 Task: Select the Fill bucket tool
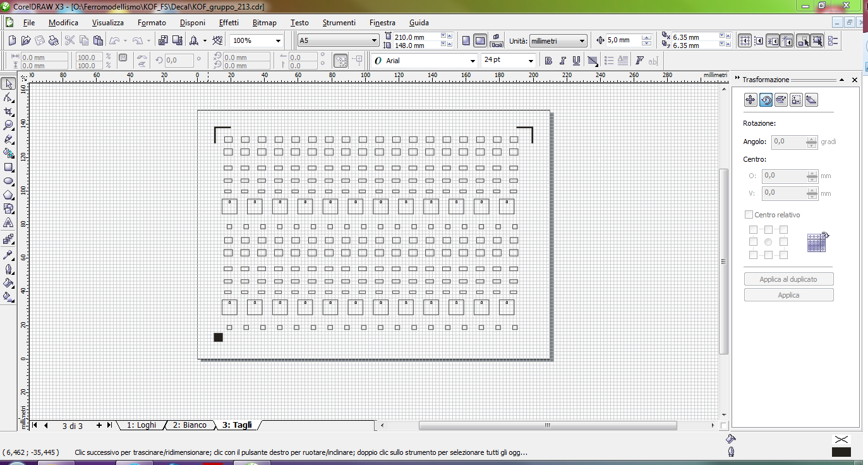click(x=8, y=282)
